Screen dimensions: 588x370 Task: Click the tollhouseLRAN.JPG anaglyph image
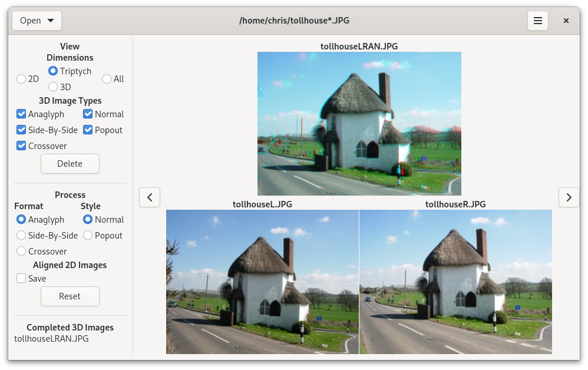point(359,124)
